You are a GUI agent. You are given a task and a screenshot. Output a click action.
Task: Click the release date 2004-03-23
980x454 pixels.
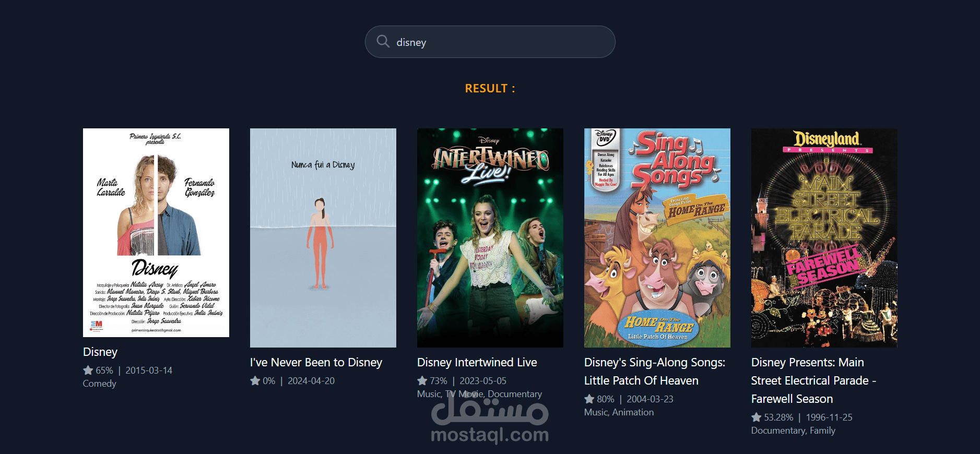[650, 399]
